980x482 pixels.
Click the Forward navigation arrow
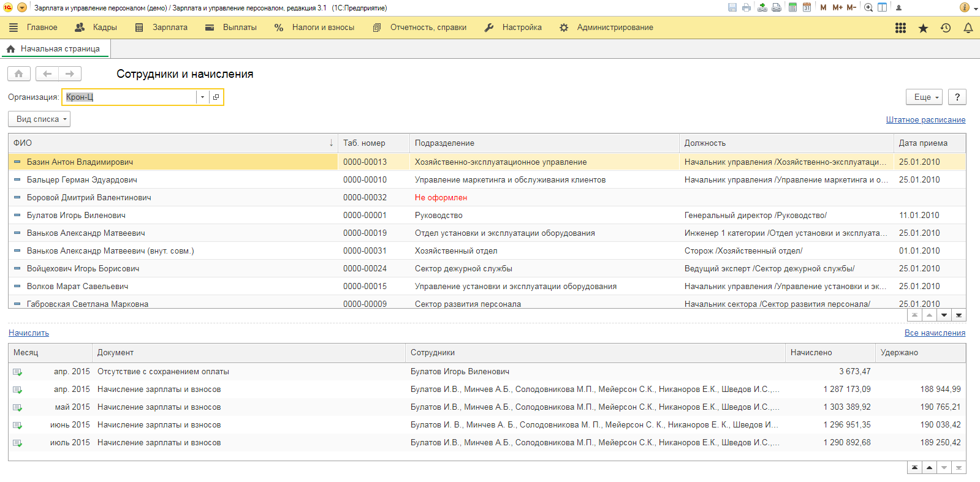[x=70, y=73]
